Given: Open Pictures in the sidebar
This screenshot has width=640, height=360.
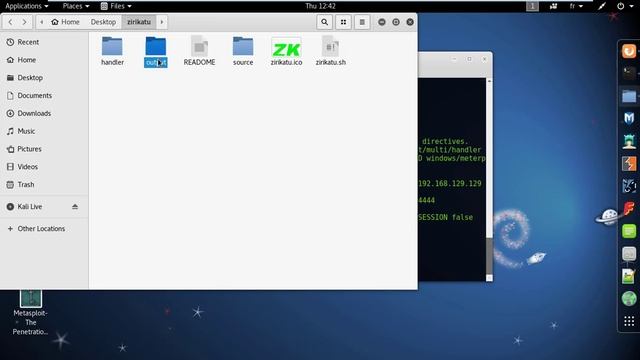Looking at the screenshot, I should pos(44,149).
